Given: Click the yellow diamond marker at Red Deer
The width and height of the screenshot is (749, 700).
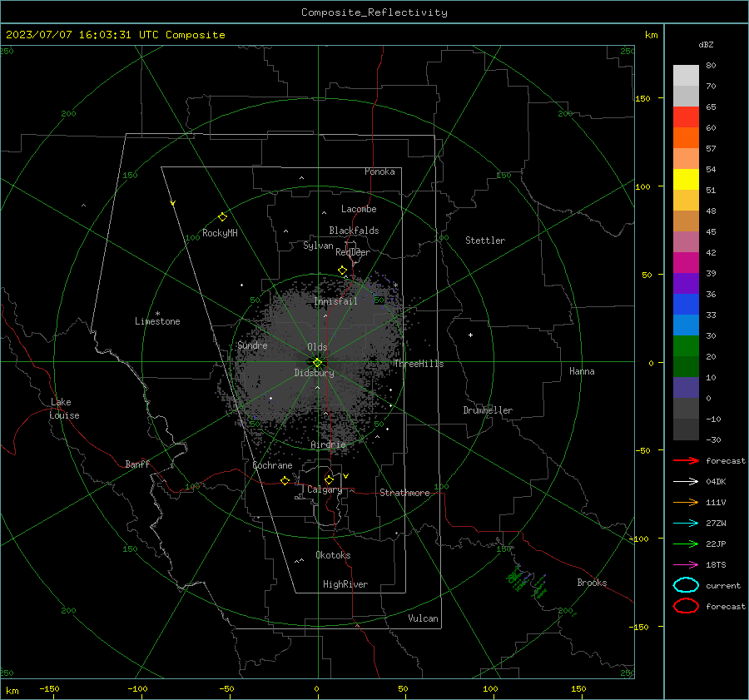Looking at the screenshot, I should 342,271.
